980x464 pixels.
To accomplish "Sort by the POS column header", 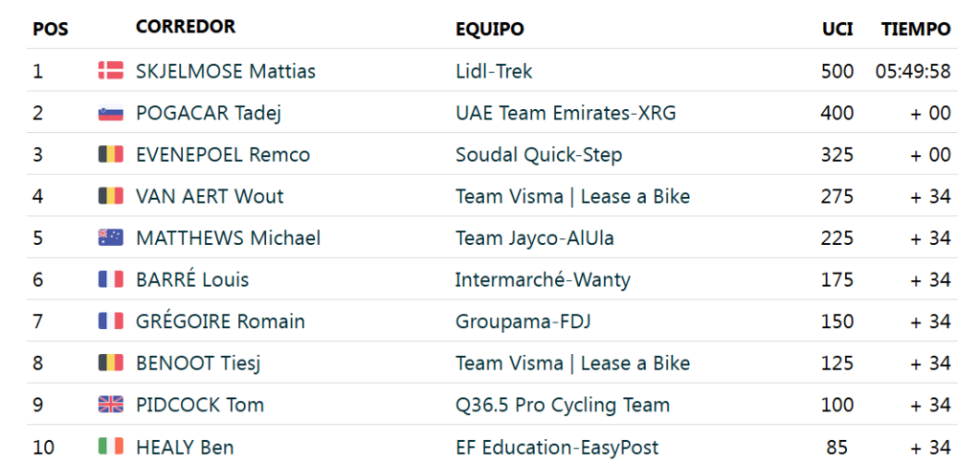I will click(51, 29).
